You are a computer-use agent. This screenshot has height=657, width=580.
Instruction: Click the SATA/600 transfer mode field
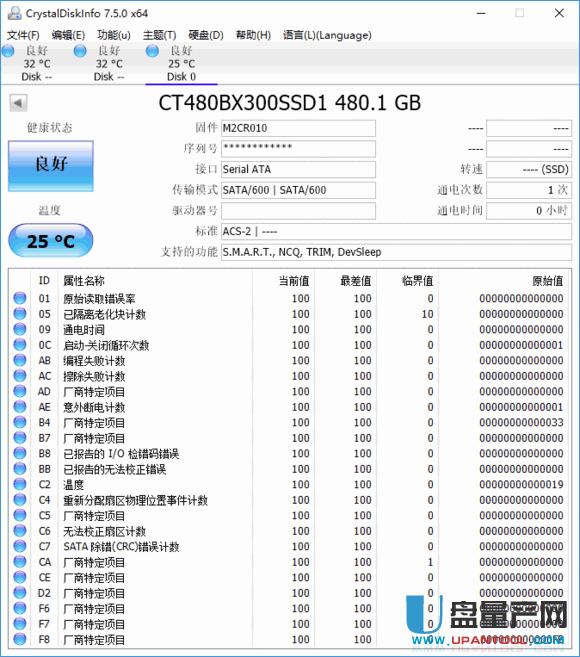pyautogui.click(x=298, y=190)
